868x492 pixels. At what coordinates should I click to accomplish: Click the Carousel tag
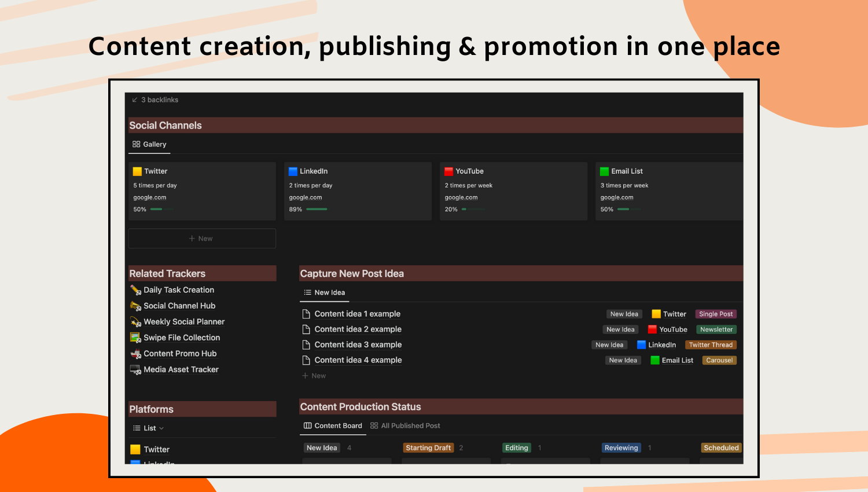(719, 360)
